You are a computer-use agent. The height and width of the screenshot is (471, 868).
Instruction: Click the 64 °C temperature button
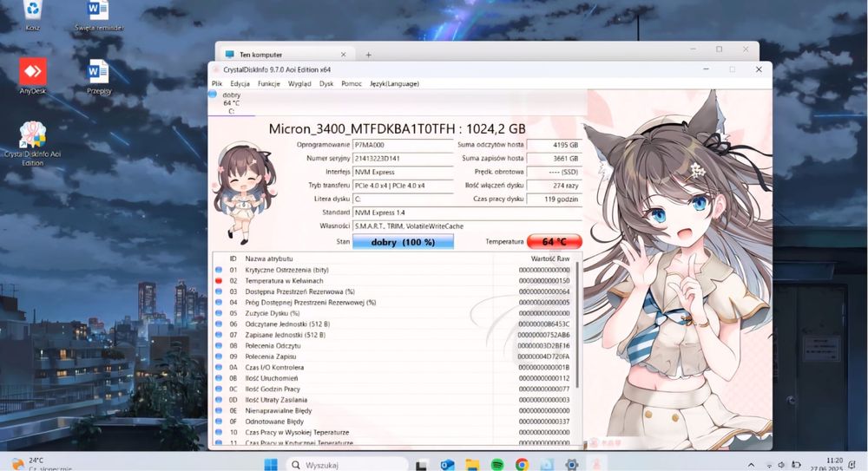[x=554, y=241]
